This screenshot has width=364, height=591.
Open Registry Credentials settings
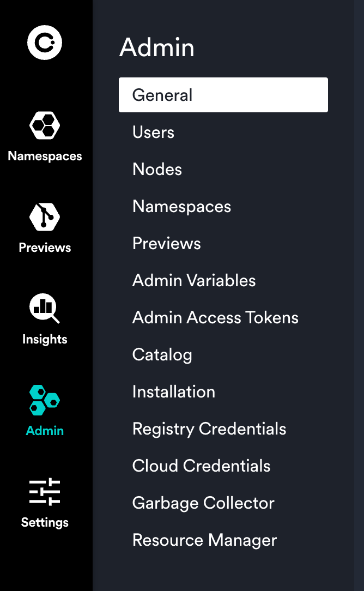[x=209, y=429]
